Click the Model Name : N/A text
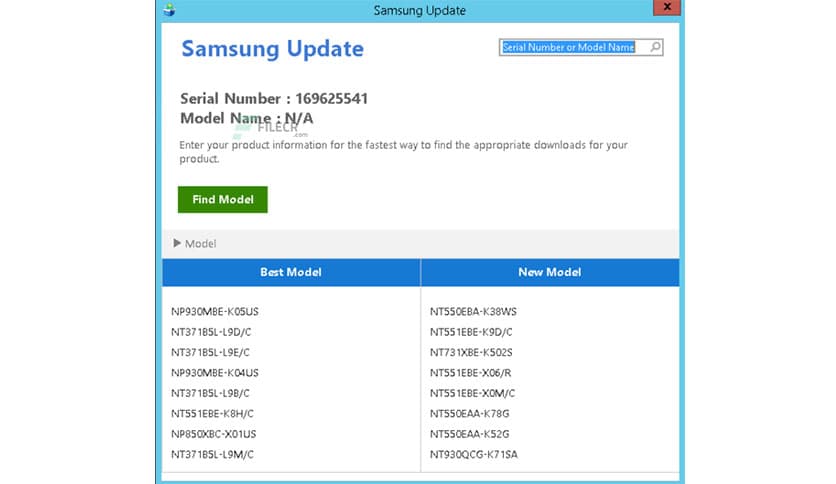This screenshot has width=836, height=484. click(x=246, y=118)
